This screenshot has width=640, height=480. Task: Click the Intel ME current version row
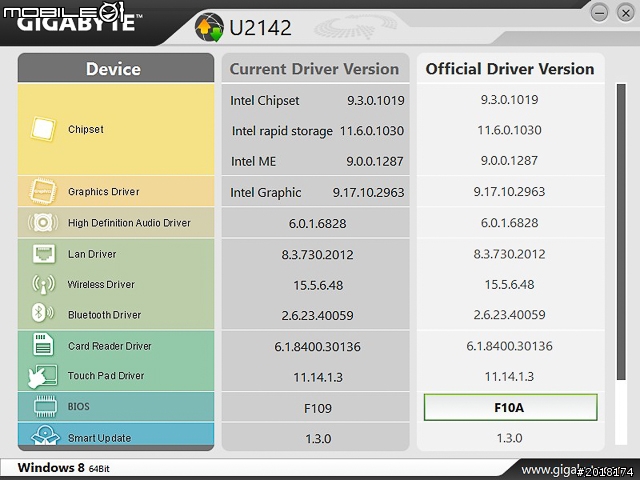[317, 161]
